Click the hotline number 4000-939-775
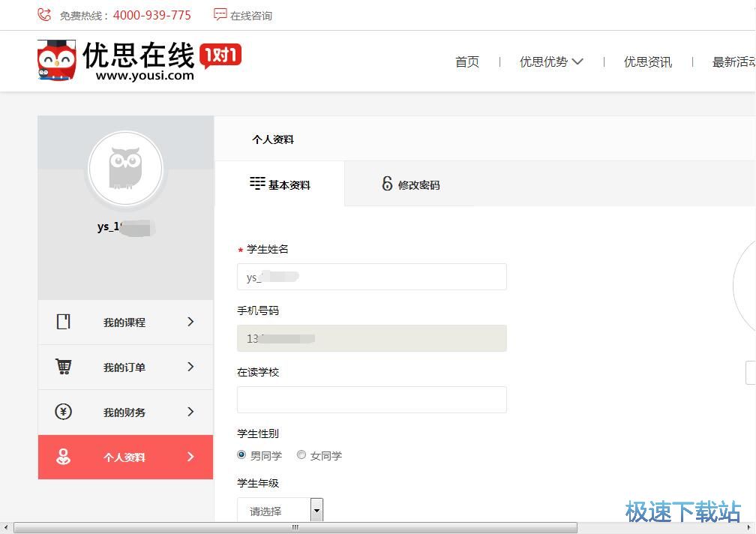 151,16
